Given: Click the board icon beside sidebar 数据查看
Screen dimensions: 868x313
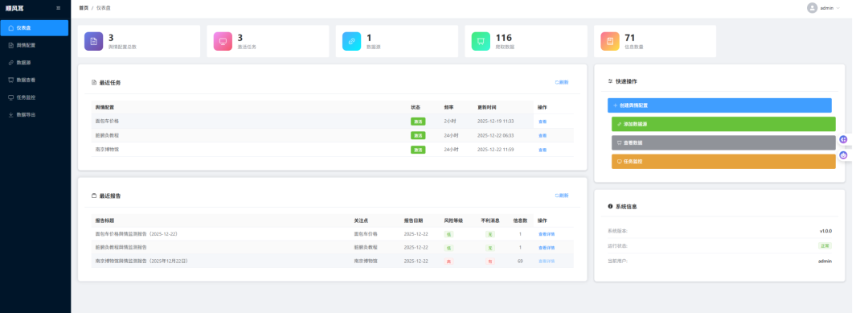Looking at the screenshot, I should (x=11, y=80).
